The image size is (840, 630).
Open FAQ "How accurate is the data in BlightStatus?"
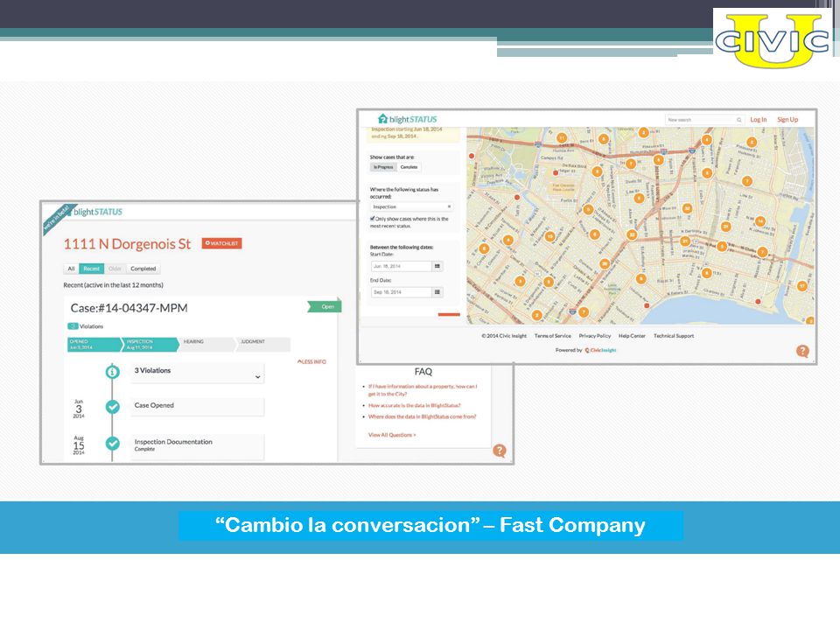click(x=414, y=405)
